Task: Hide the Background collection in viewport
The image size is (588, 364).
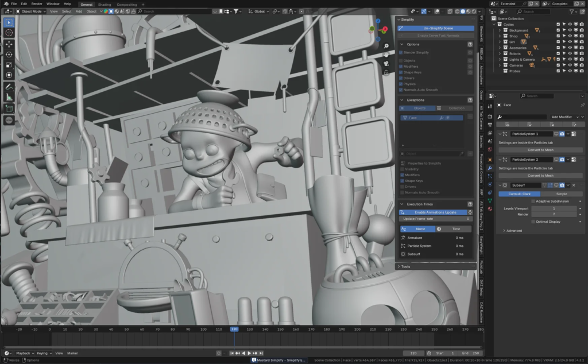Action: point(570,30)
